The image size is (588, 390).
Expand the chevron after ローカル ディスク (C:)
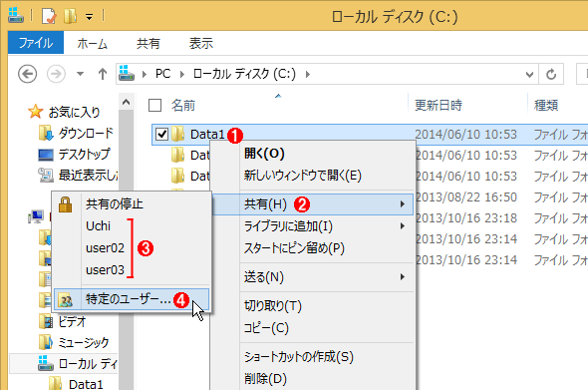pyautogui.click(x=308, y=75)
